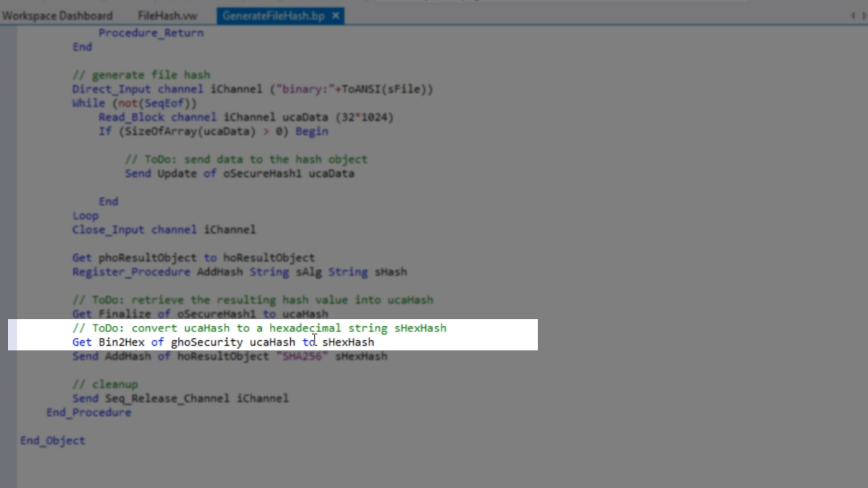Click the Send Update of oSecureHash1 line
Screen dimensions: 868x488
(x=239, y=174)
